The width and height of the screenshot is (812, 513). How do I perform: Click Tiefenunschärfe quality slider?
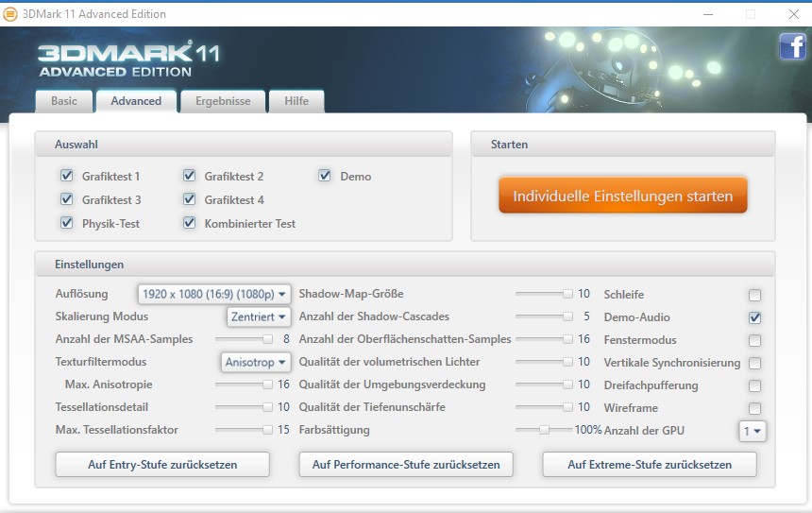[544, 407]
